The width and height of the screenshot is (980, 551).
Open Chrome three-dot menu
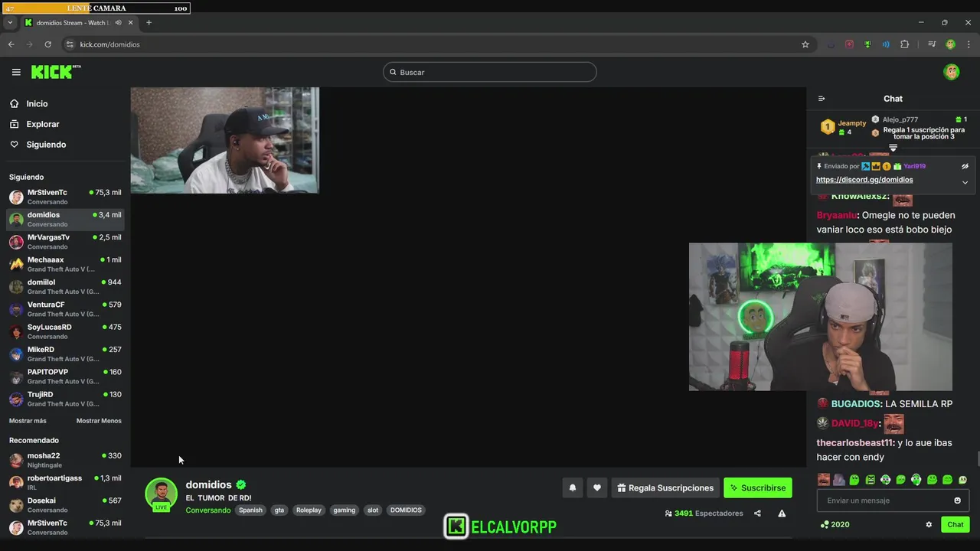click(969, 44)
